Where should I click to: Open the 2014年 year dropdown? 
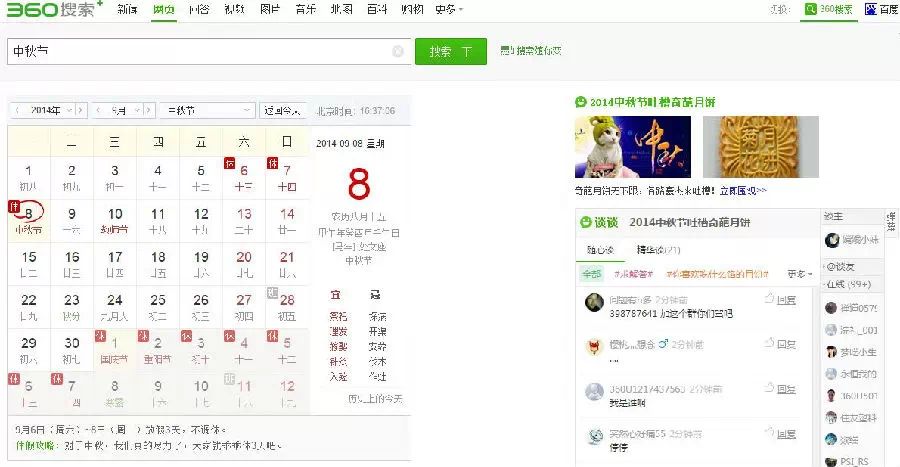51,110
